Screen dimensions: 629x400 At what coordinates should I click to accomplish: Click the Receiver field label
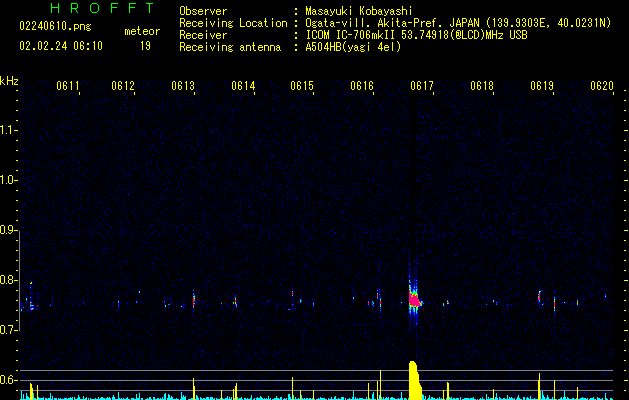pyautogui.click(x=203, y=35)
